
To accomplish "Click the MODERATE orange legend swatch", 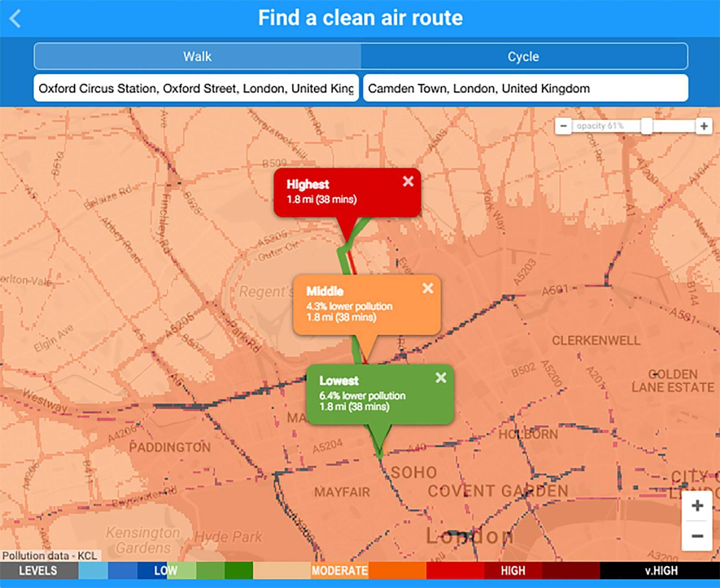I will (x=340, y=571).
